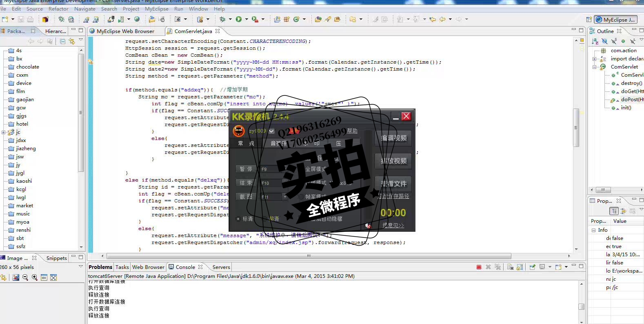Click the KK recorder user avatar icon
Screen dimensions: 644x324
239,131
